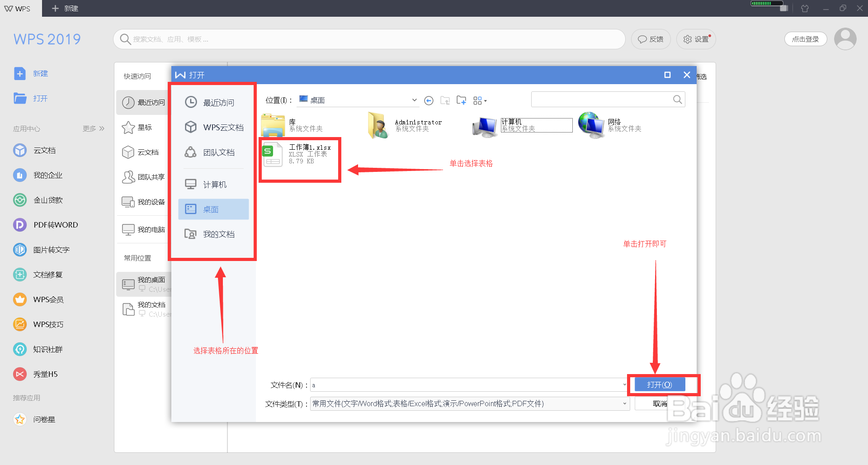The height and width of the screenshot is (465, 868).
Task: Select 我的文档 in dialog sidebar
Action: tap(213, 234)
